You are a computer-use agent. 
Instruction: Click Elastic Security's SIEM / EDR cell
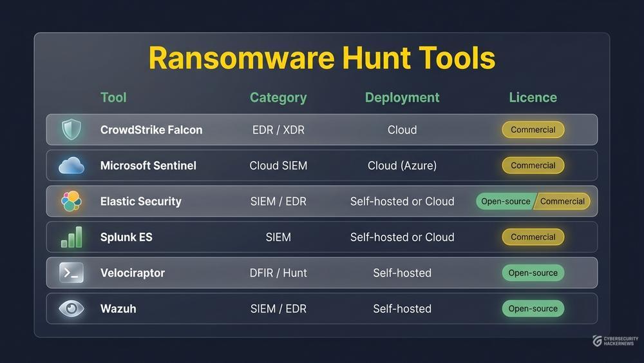(278, 201)
